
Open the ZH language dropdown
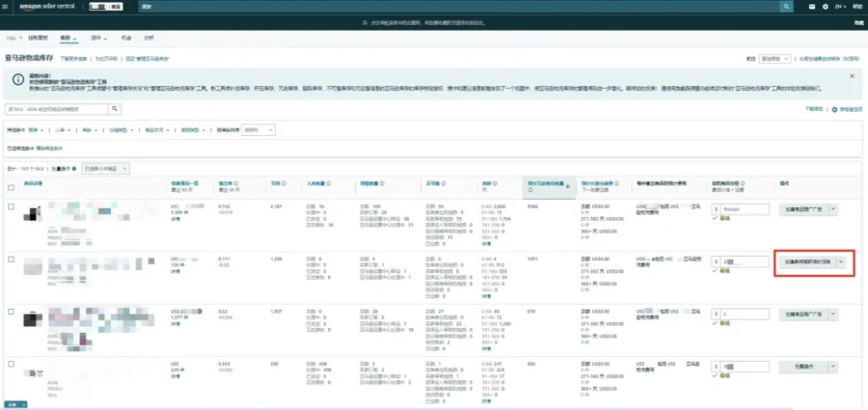pos(840,7)
